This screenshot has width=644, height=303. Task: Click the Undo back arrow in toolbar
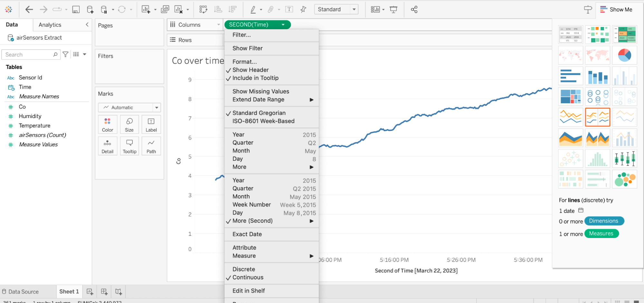pyautogui.click(x=29, y=10)
